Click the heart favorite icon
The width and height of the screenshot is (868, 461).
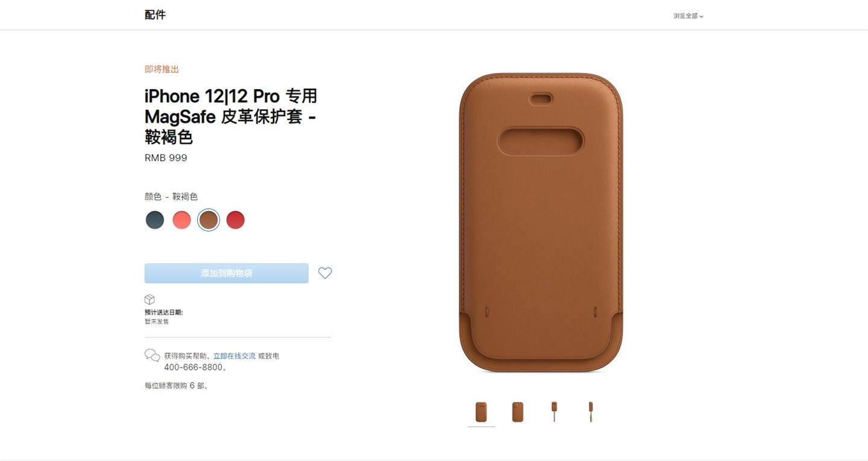[325, 273]
